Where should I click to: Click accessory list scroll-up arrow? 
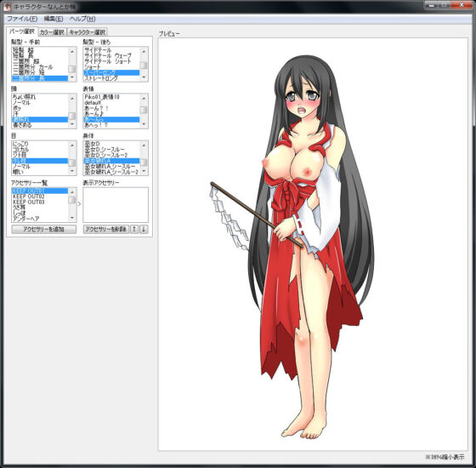click(72, 192)
